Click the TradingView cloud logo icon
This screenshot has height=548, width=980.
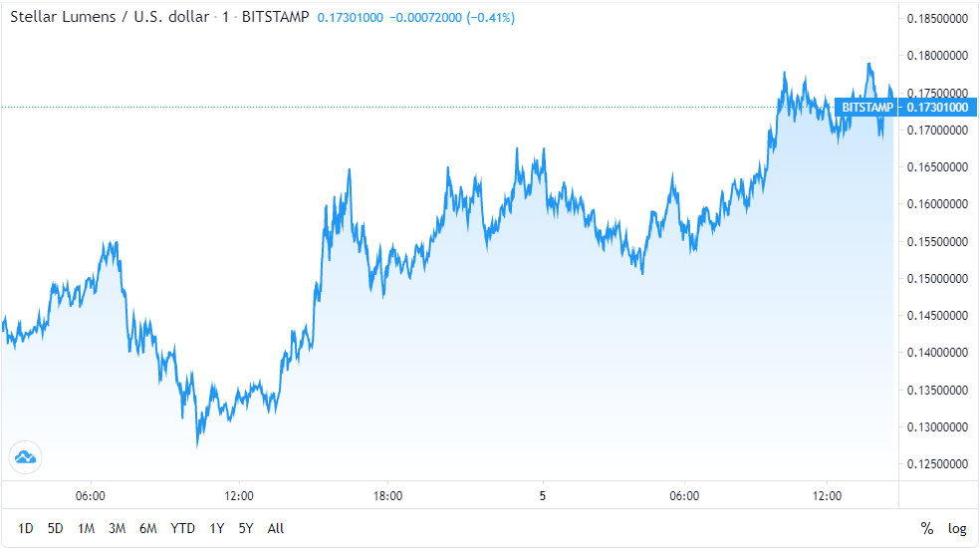coord(24,457)
